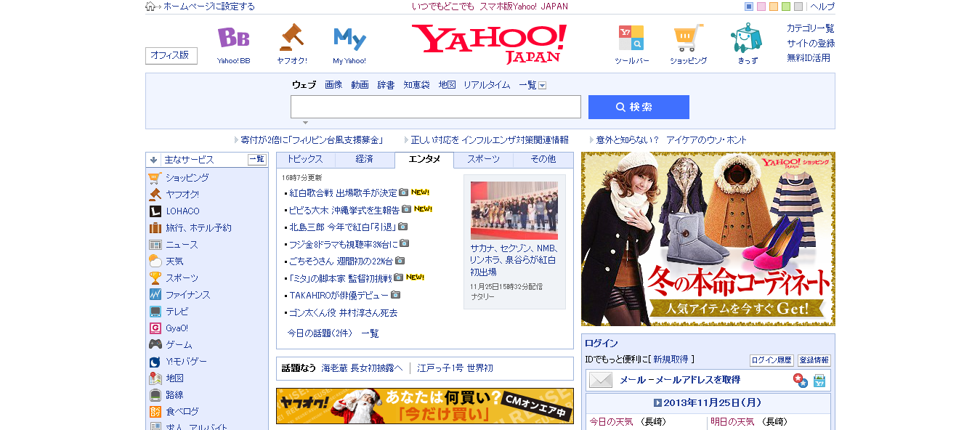Viewport: 980px width, 430px height.
Task: Select the 画像 search type
Action: pos(333,85)
